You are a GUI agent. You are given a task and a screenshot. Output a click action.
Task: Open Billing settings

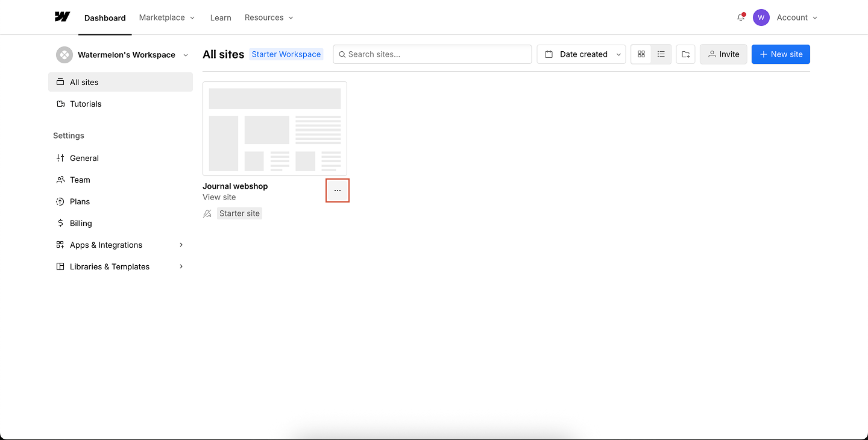[x=121, y=223]
